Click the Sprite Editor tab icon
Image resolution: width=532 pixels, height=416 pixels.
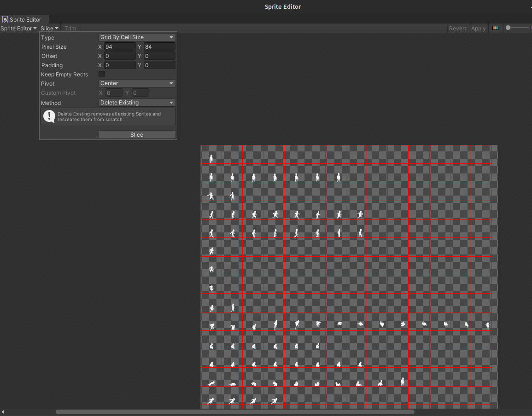pos(5,19)
